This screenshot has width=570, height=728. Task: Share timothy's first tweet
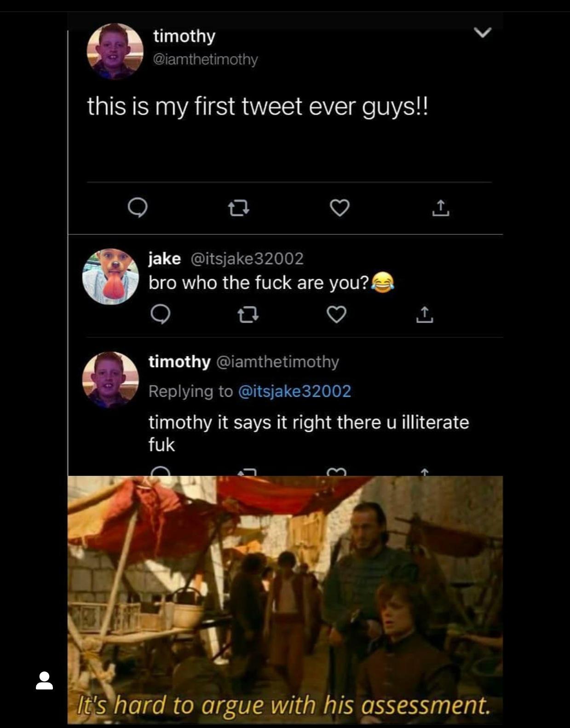[440, 208]
